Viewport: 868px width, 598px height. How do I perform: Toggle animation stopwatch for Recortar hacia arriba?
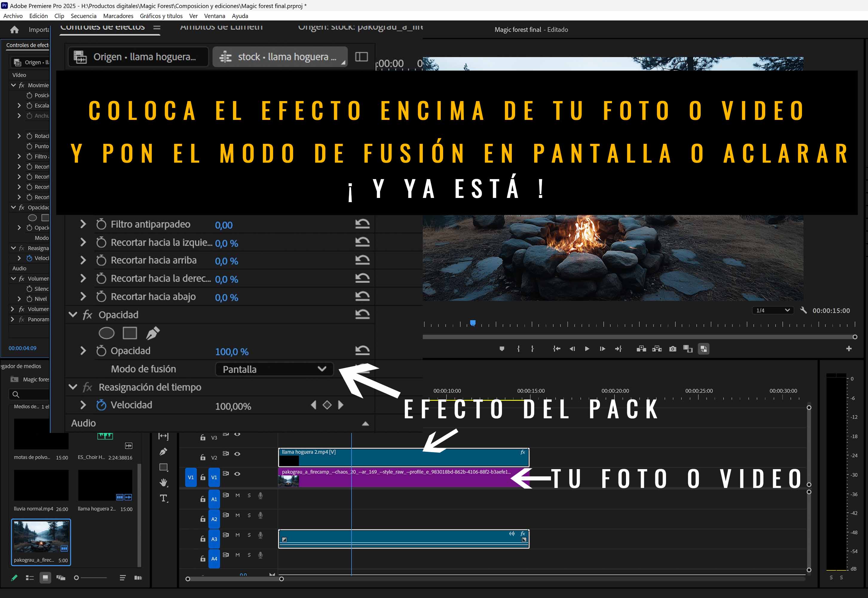(101, 260)
